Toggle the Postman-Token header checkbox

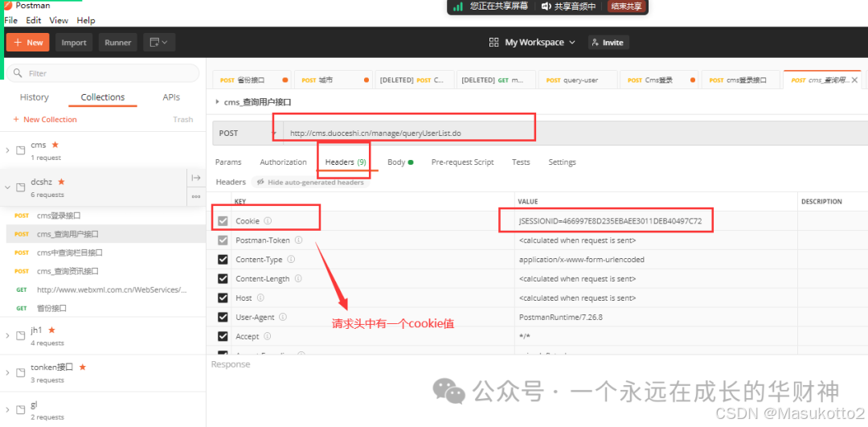click(223, 240)
